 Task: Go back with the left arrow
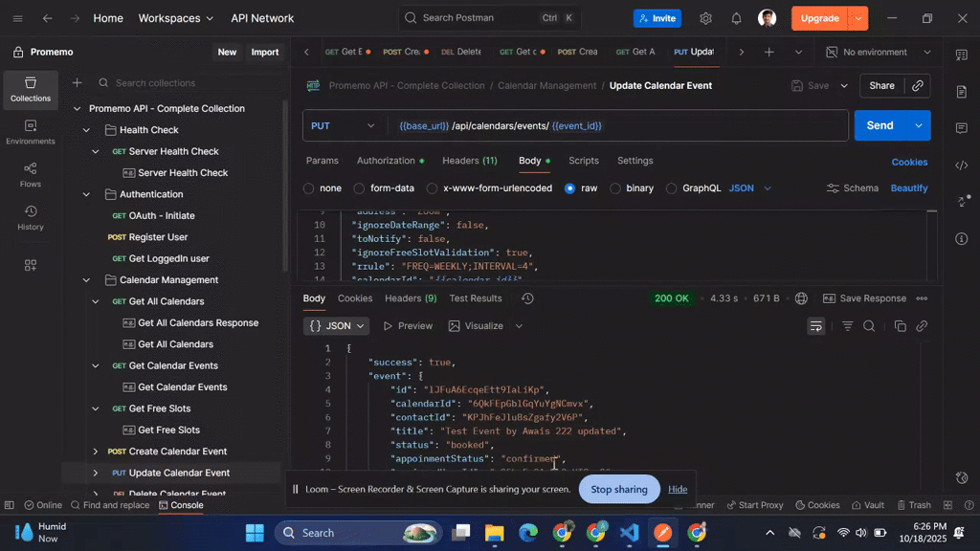(48, 18)
